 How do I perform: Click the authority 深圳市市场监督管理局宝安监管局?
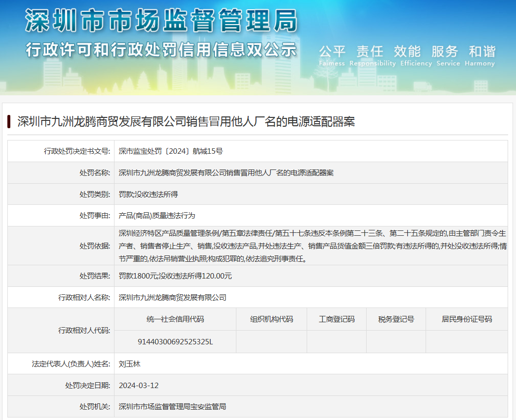point(172,407)
